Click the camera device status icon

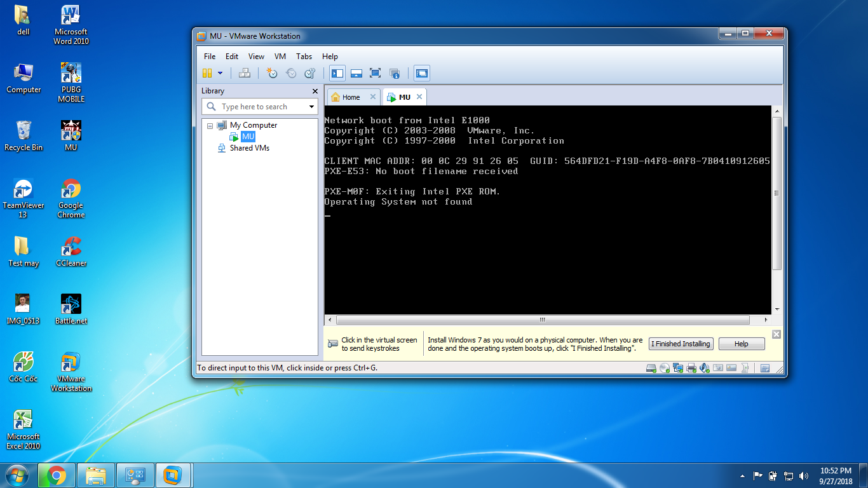(x=718, y=368)
